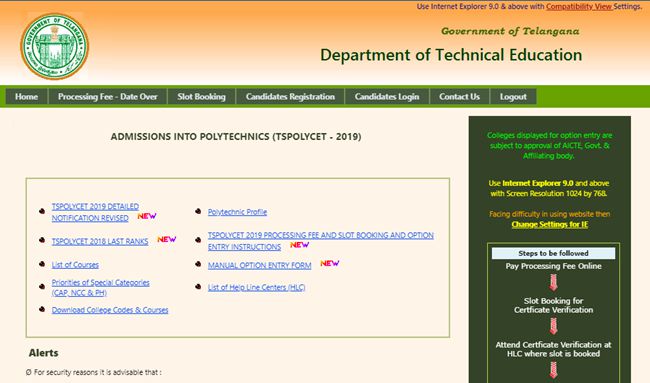The height and width of the screenshot is (383, 650).
Task: Click Logout in the navigation bar
Action: pos(513,97)
